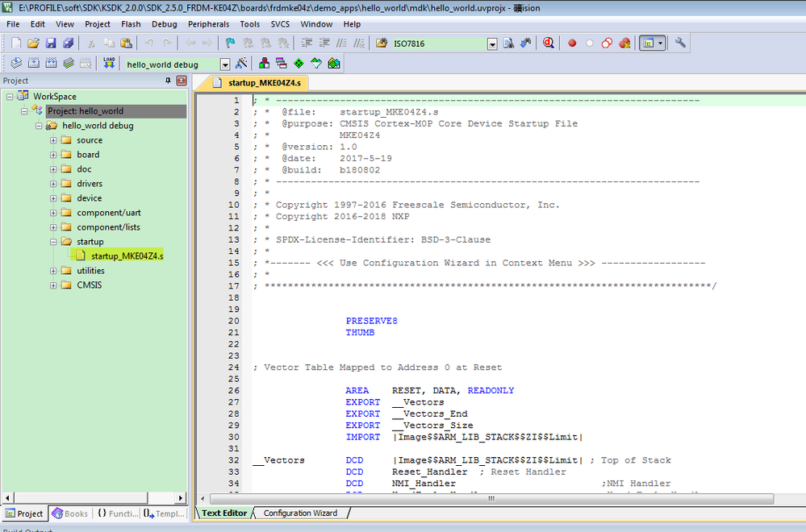Image resolution: width=806 pixels, height=532 pixels.
Task: Pin the Project panel
Action: 168,81
